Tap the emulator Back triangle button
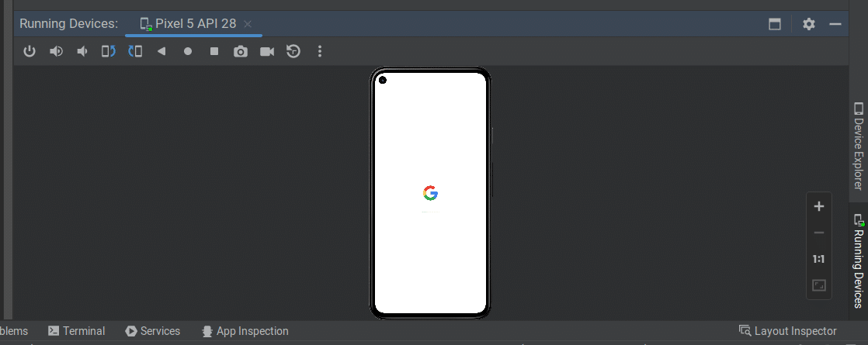This screenshot has height=345, width=868. click(x=161, y=51)
